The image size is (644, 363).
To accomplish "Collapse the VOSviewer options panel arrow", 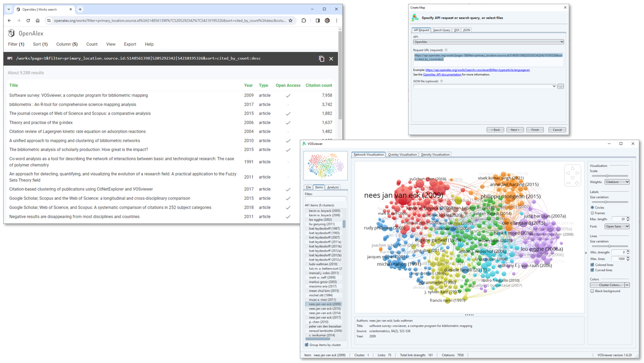I will click(x=586, y=253).
